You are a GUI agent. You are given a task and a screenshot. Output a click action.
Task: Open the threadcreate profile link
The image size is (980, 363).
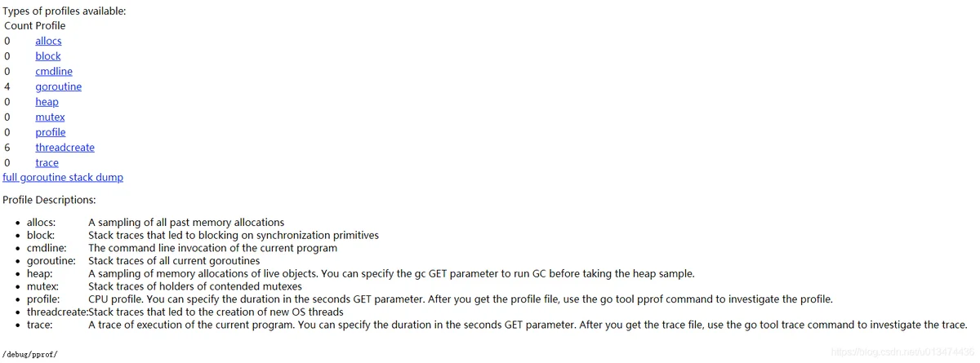(65, 148)
